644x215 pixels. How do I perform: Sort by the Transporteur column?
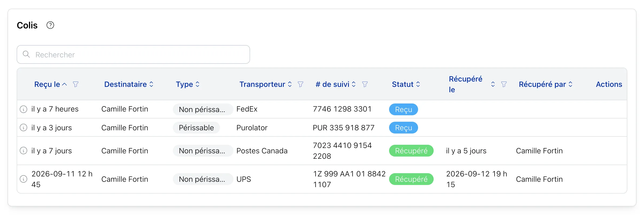[x=266, y=84]
